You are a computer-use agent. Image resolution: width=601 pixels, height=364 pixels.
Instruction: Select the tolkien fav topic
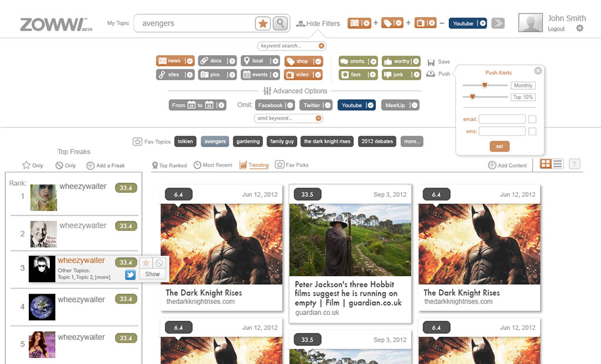point(185,142)
